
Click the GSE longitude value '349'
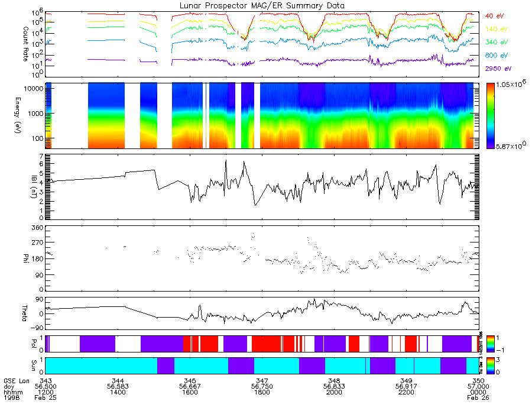[406, 381]
